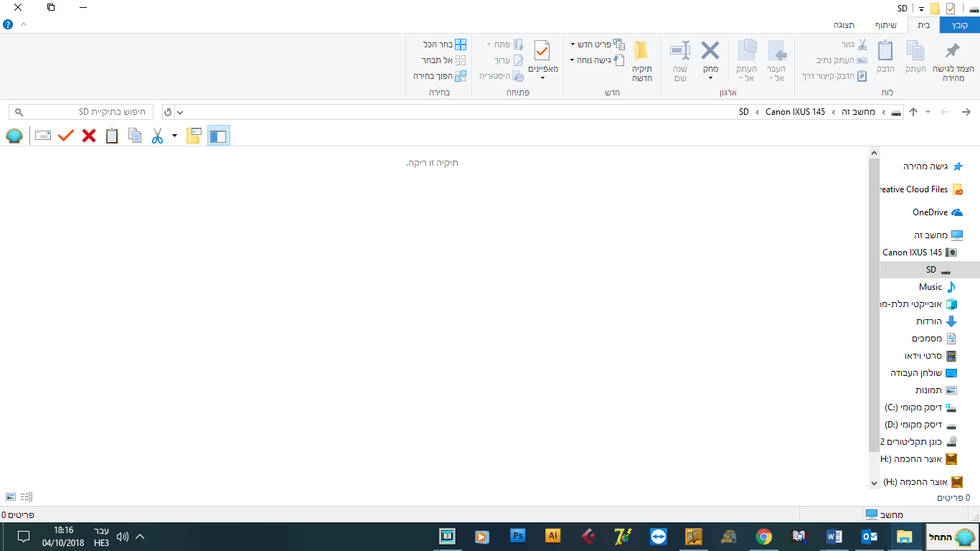
Task: Click the Forward arrow navigation button
Action: click(x=946, y=112)
